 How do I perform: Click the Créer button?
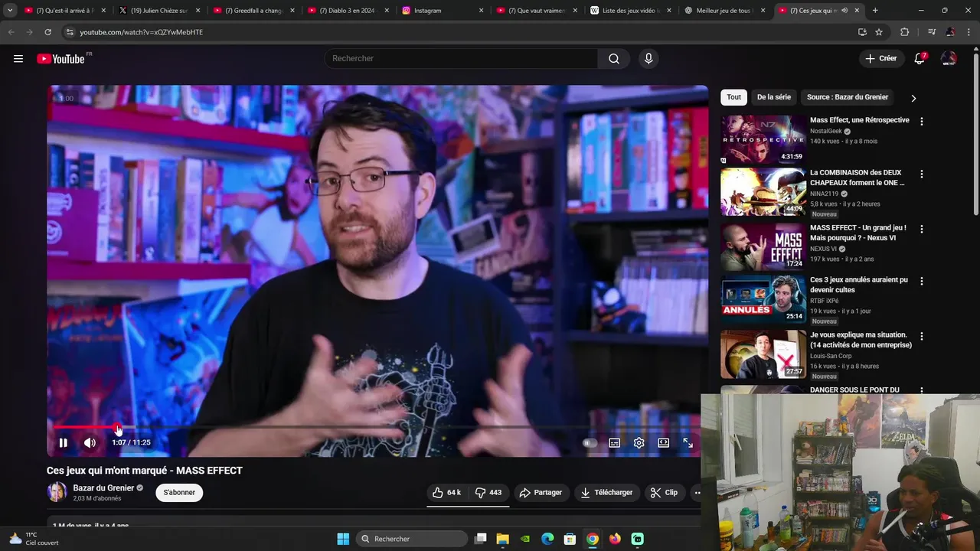(x=881, y=59)
